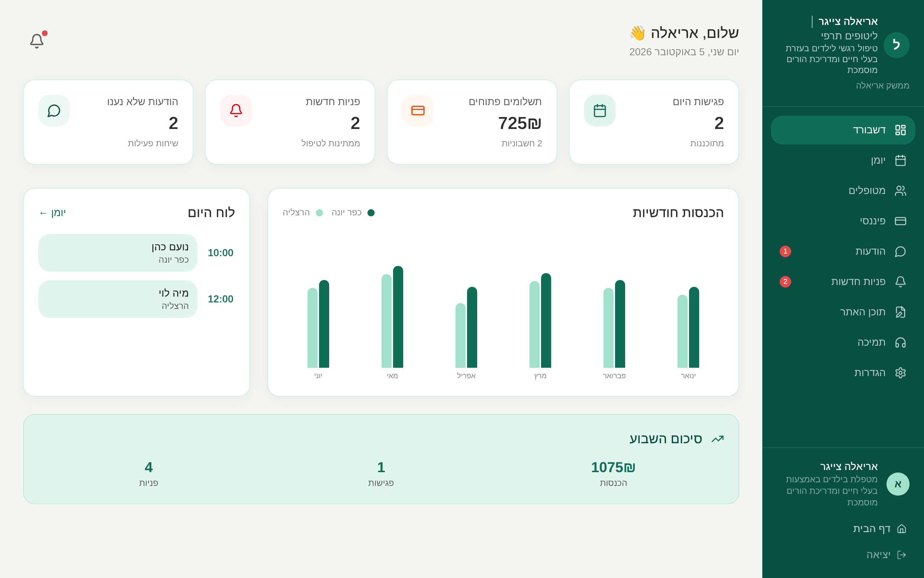The width and height of the screenshot is (924, 578).
Task: Click the chat bubble icon in הודעות שלא נענו card
Action: (54, 111)
